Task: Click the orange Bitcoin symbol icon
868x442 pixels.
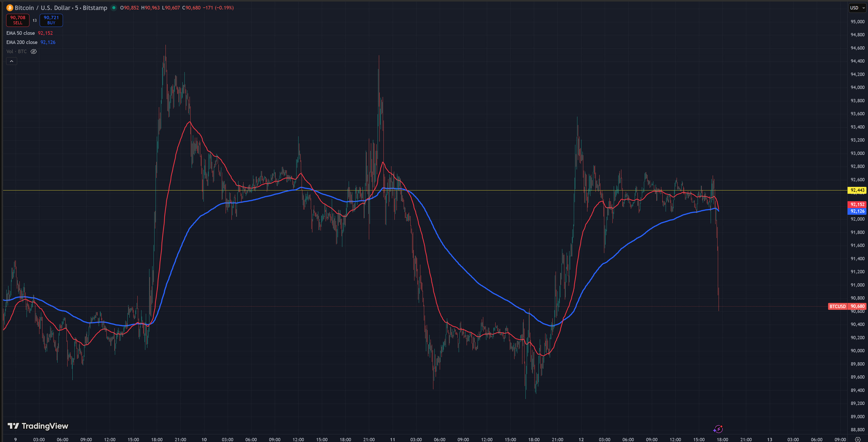Action: [10, 8]
